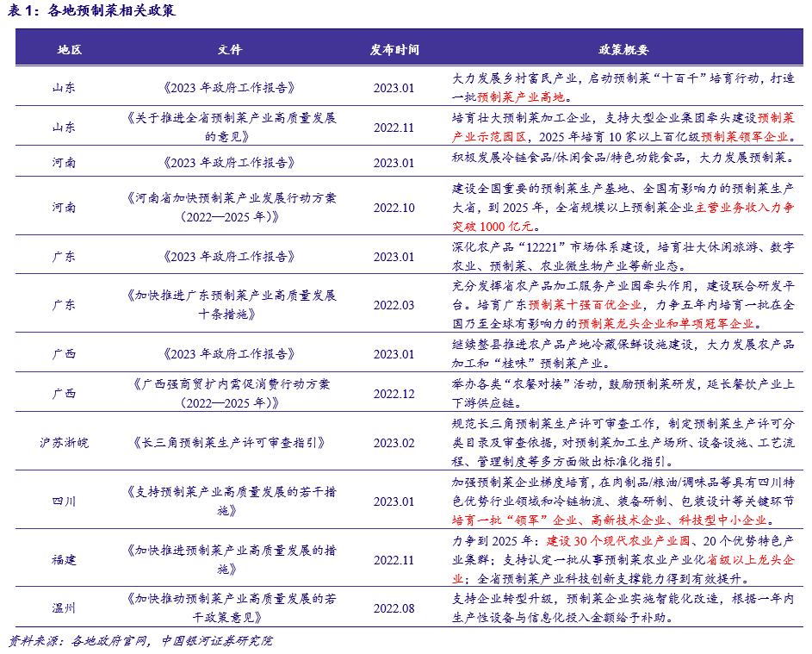Click the summary mentioning “12221”市场体系建设
Image resolution: width=812 pixels, height=654 pixels.
coord(623,257)
